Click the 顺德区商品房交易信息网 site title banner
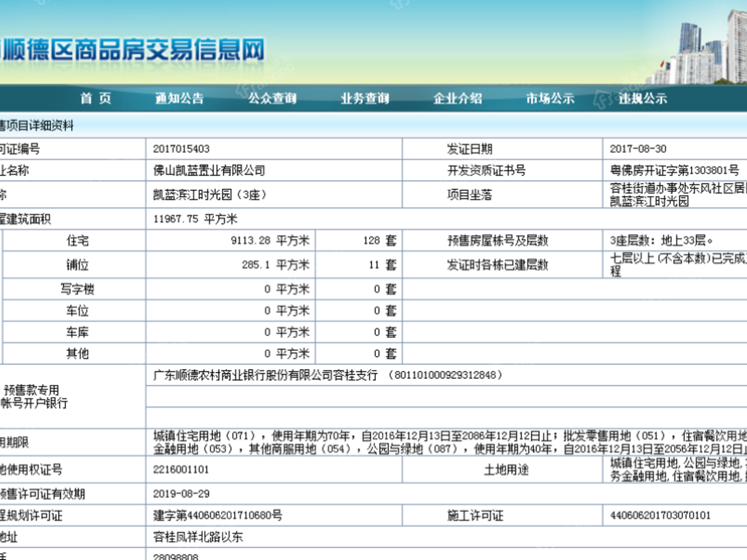This screenshot has height=560, width=747. [x=133, y=50]
